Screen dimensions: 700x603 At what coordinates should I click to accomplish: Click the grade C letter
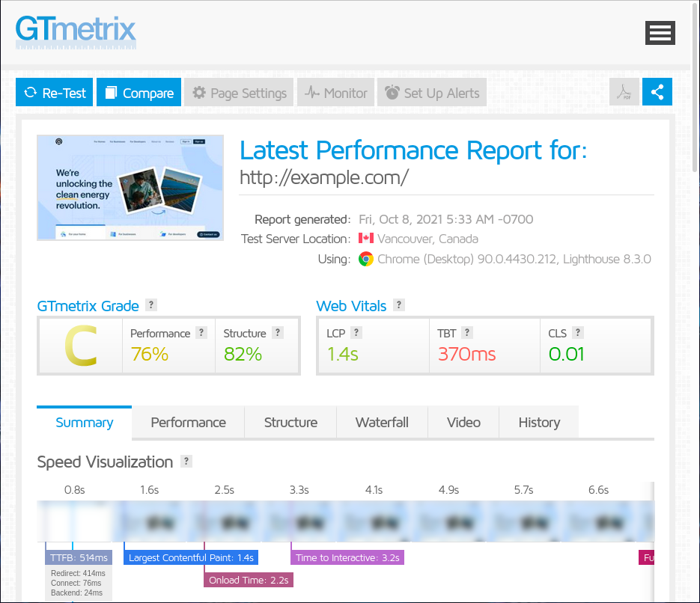[x=81, y=346]
